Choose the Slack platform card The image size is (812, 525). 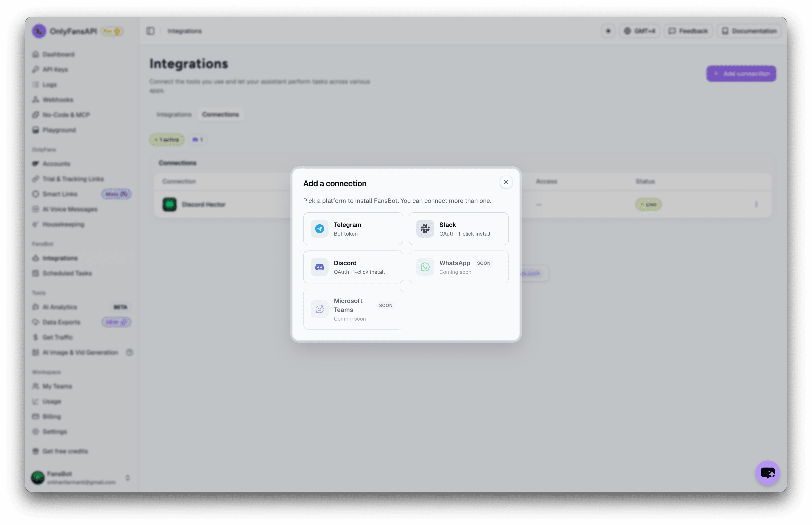(x=458, y=229)
